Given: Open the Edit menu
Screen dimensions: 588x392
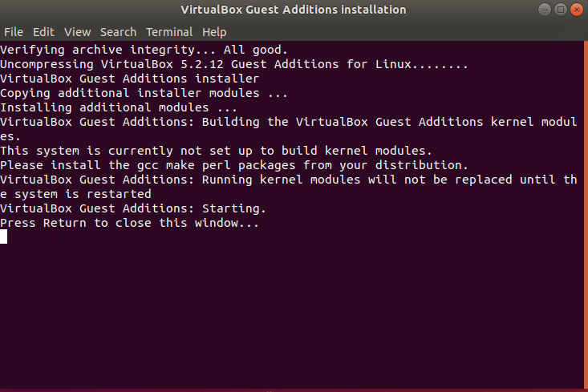Looking at the screenshot, I should pos(43,32).
